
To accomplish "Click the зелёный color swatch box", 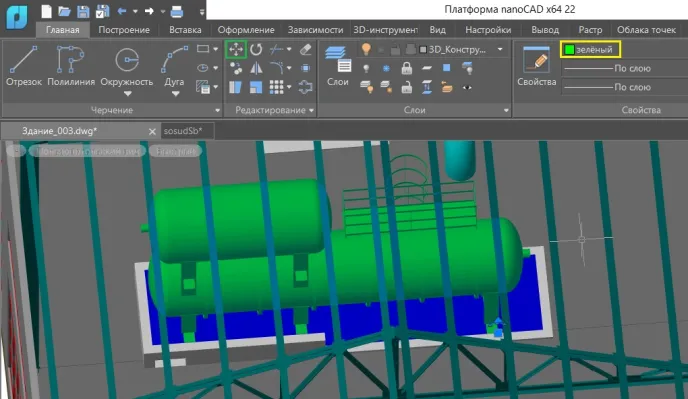I will point(570,50).
